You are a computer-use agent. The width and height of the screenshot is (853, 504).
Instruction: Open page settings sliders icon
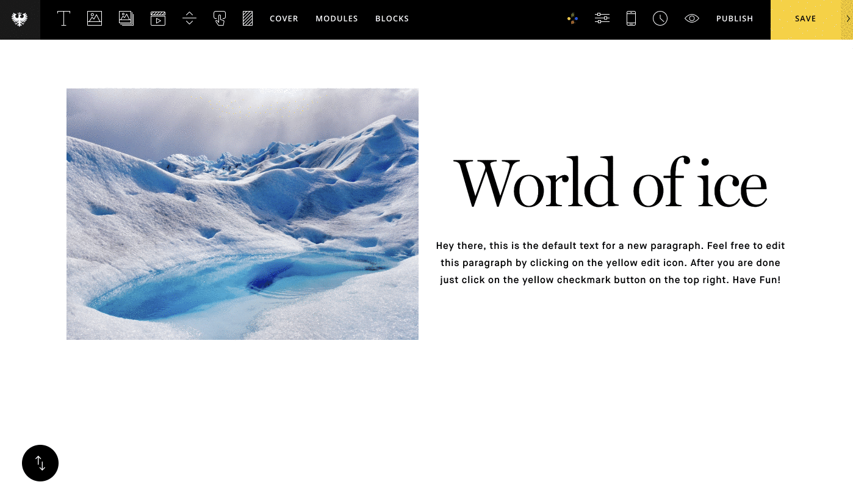click(602, 19)
